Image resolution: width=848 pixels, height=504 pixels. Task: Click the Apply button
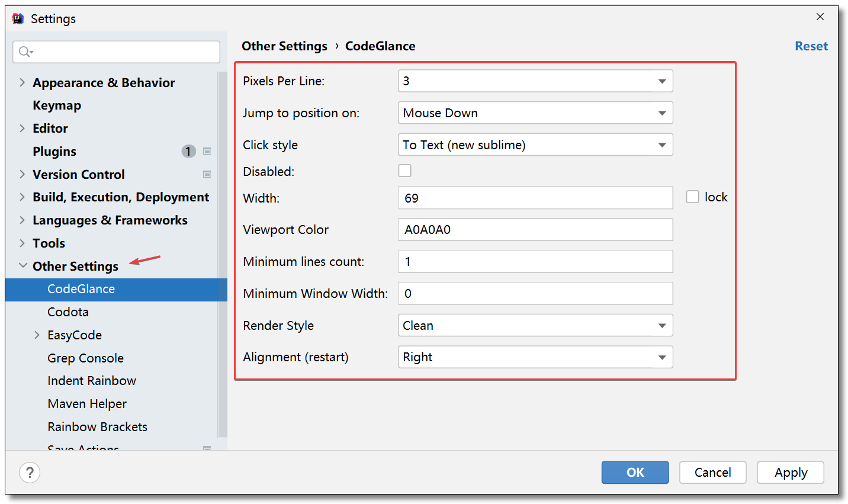791,473
